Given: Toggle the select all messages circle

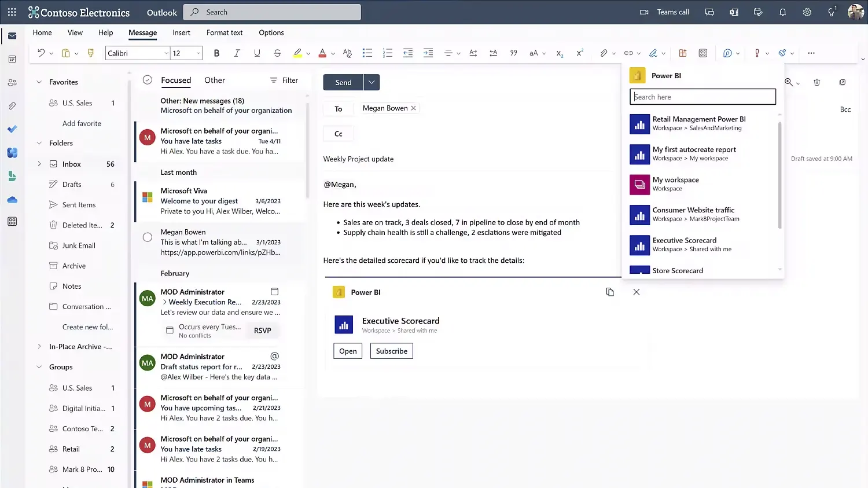Looking at the screenshot, I should (x=148, y=80).
